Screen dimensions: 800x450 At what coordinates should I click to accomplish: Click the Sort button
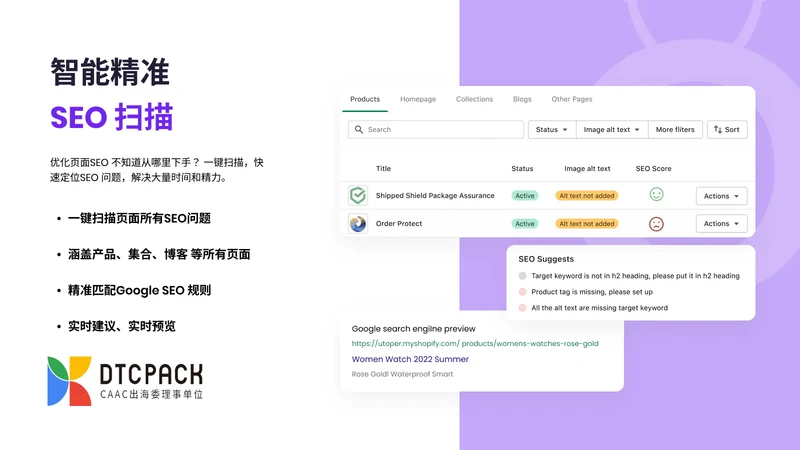pos(727,130)
